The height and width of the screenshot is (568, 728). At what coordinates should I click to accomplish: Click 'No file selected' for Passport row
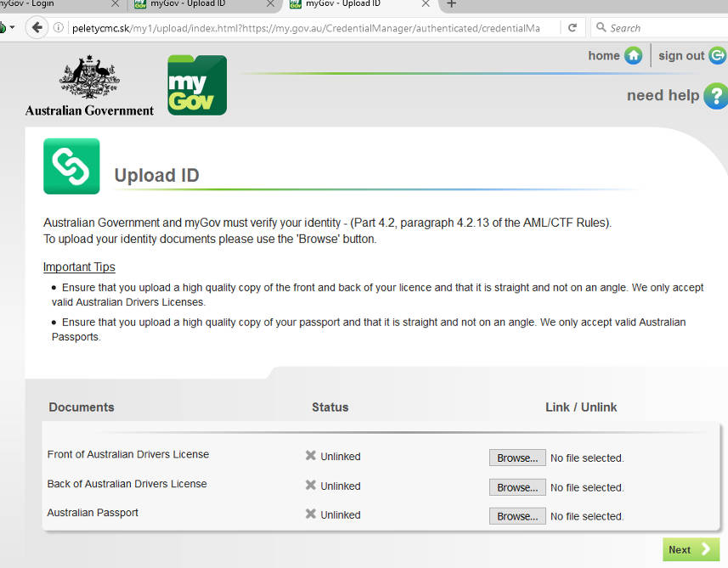tap(587, 516)
